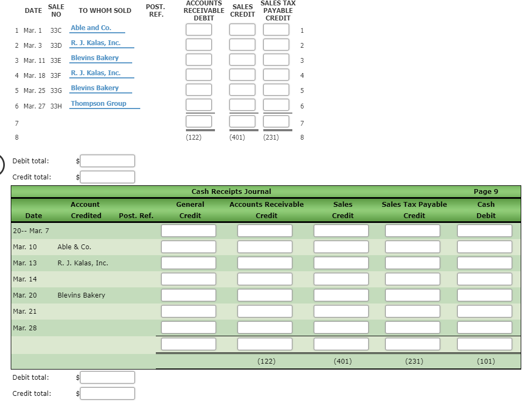Click the totals row box above the (122) label
The image size is (532, 405).
tap(199, 121)
